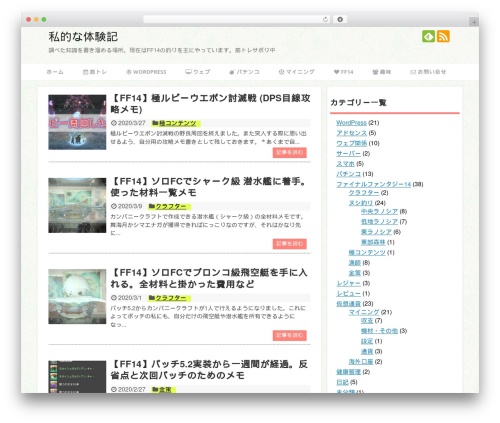
Task: Click the クラフター tag dated 2020/3/1
Action: [x=169, y=298]
